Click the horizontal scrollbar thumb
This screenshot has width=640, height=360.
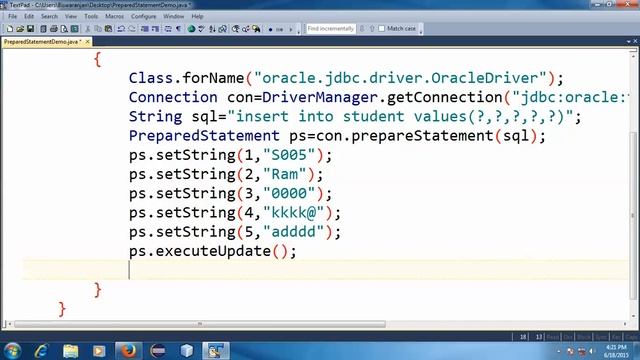pos(200,324)
